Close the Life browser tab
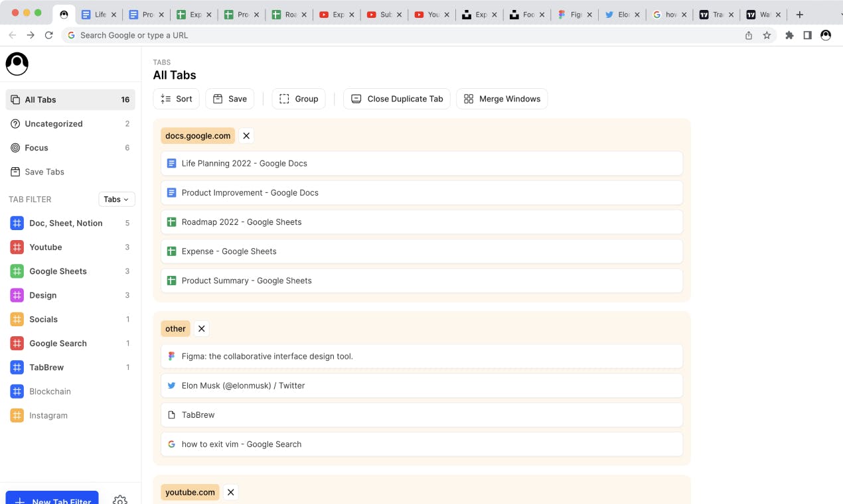The image size is (843, 504). pyautogui.click(x=114, y=15)
